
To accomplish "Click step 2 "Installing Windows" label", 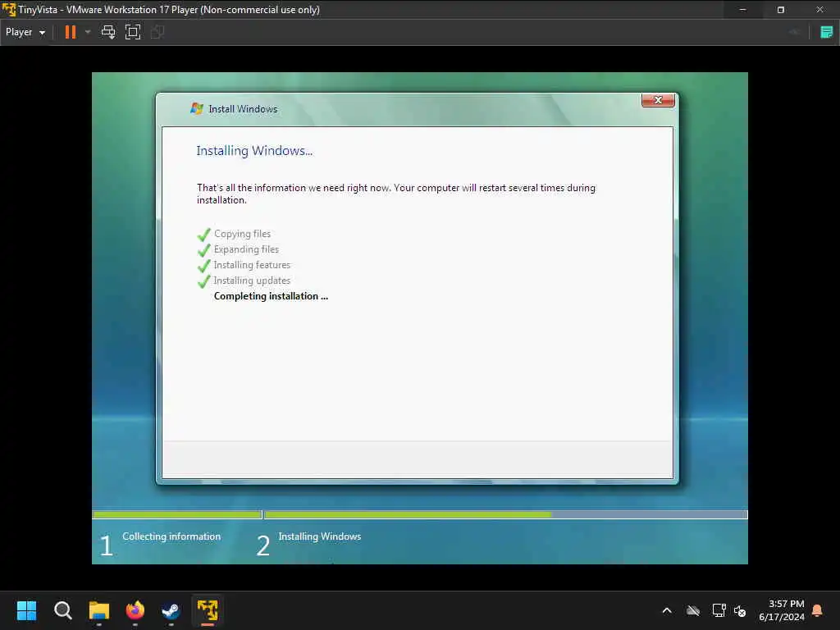I will (320, 536).
